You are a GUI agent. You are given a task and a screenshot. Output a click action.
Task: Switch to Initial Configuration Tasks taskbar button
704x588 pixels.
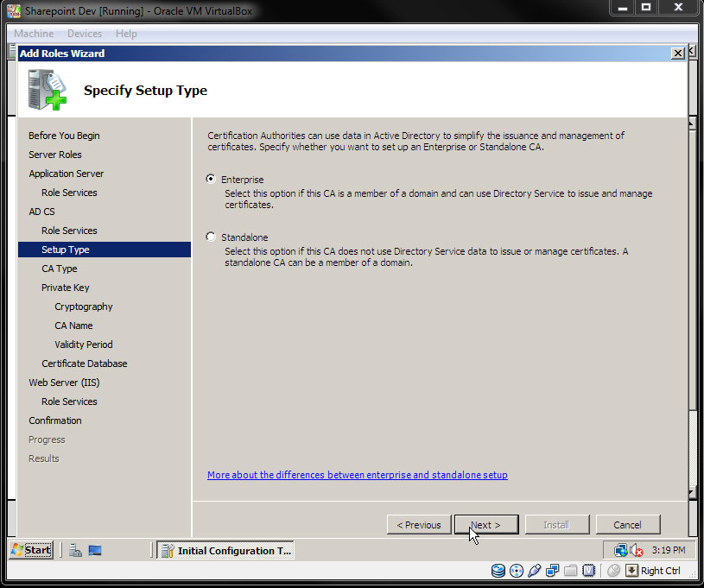(x=225, y=550)
